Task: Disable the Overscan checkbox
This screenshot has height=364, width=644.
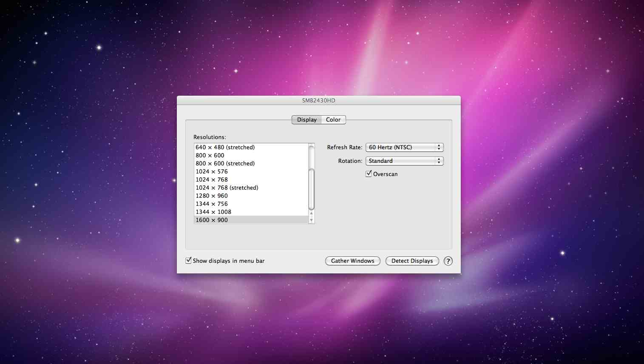Action: (369, 174)
